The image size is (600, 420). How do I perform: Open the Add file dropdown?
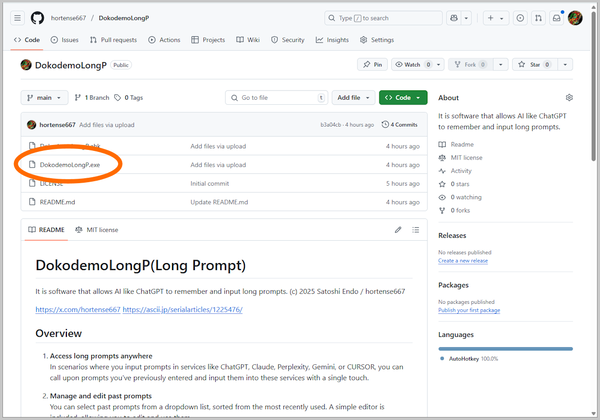point(353,98)
